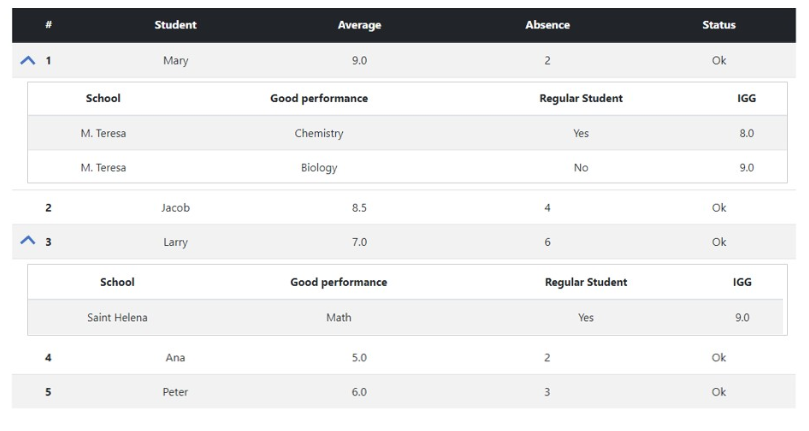Click the Average column header
This screenshot has height=431, width=809.
coord(359,25)
